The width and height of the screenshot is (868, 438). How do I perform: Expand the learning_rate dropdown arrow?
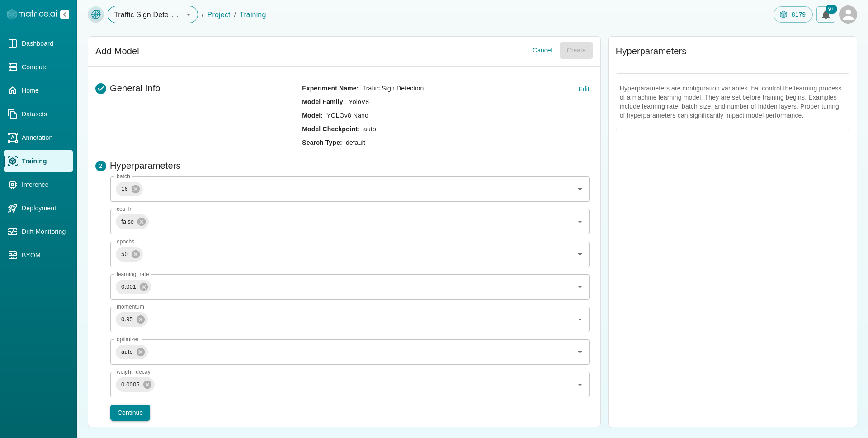580,287
